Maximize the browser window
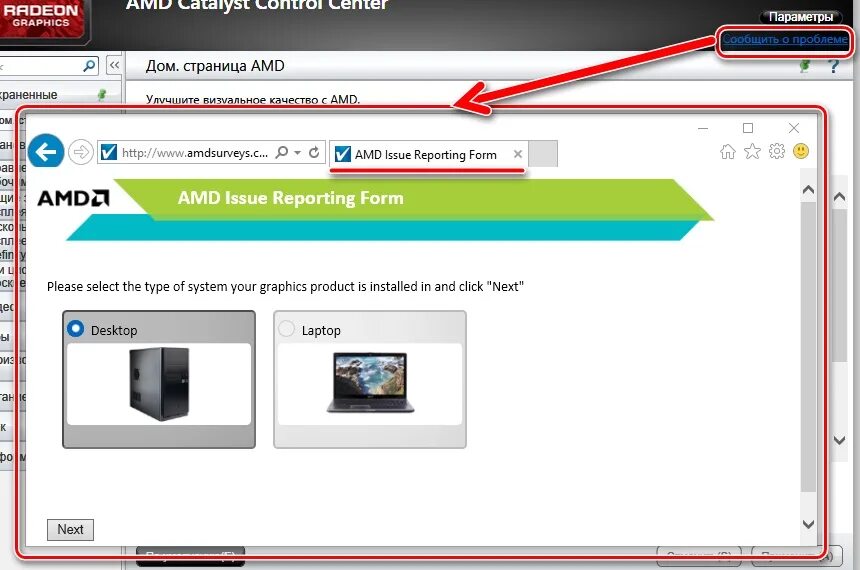Viewport: 860px width, 570px height. coord(748,128)
